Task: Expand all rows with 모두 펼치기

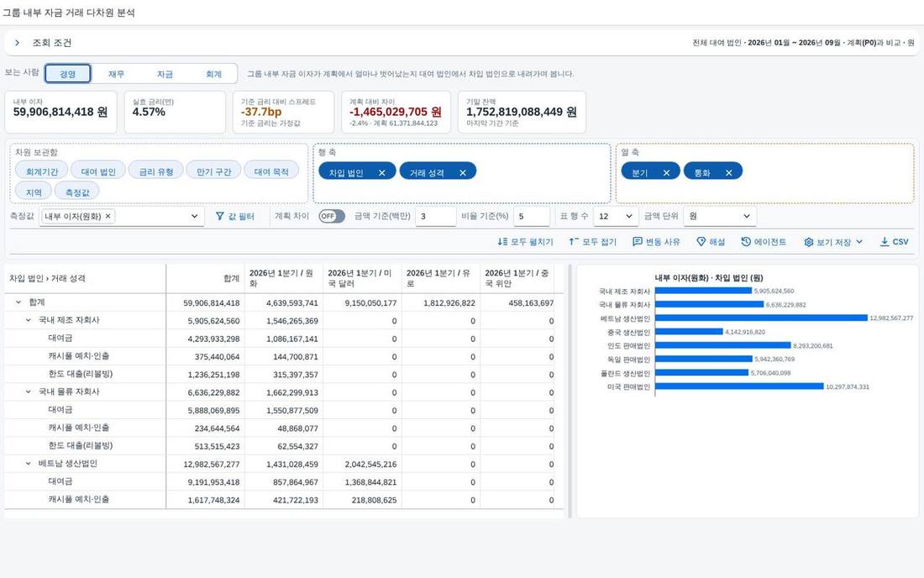Action: (x=525, y=242)
